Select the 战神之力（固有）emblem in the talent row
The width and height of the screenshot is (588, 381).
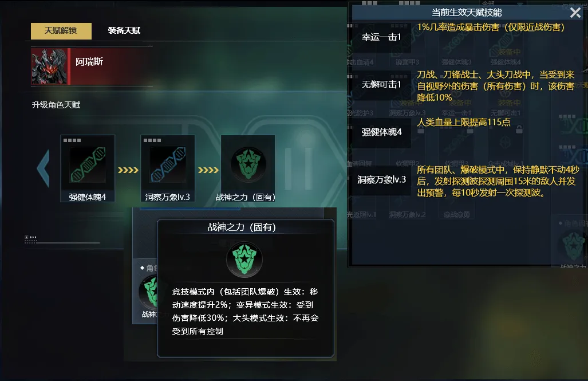[x=248, y=164]
